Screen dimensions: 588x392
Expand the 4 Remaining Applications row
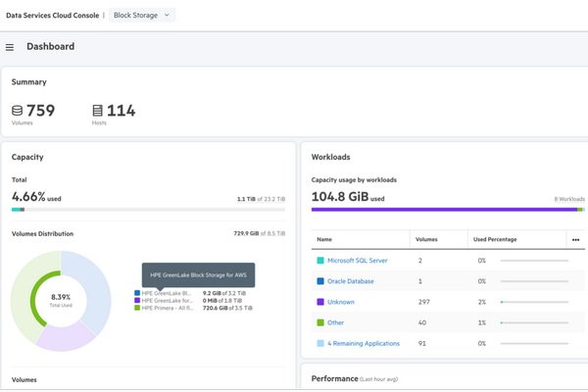[363, 343]
